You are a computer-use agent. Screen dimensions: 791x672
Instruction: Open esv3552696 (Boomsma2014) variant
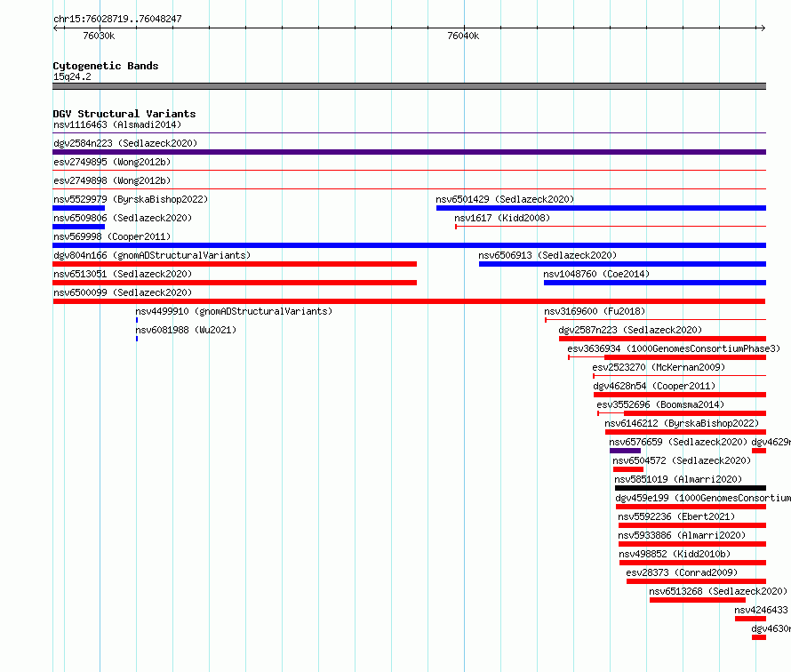coord(660,404)
